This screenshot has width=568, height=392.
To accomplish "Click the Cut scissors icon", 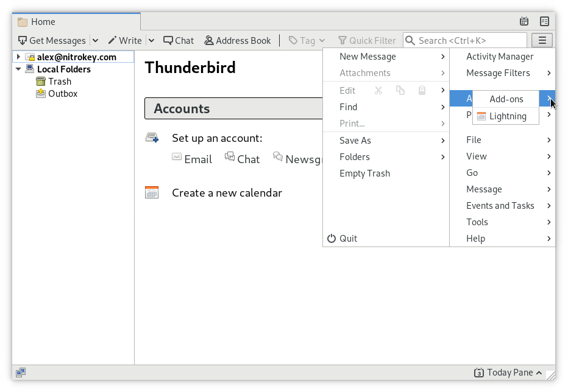I will click(378, 90).
